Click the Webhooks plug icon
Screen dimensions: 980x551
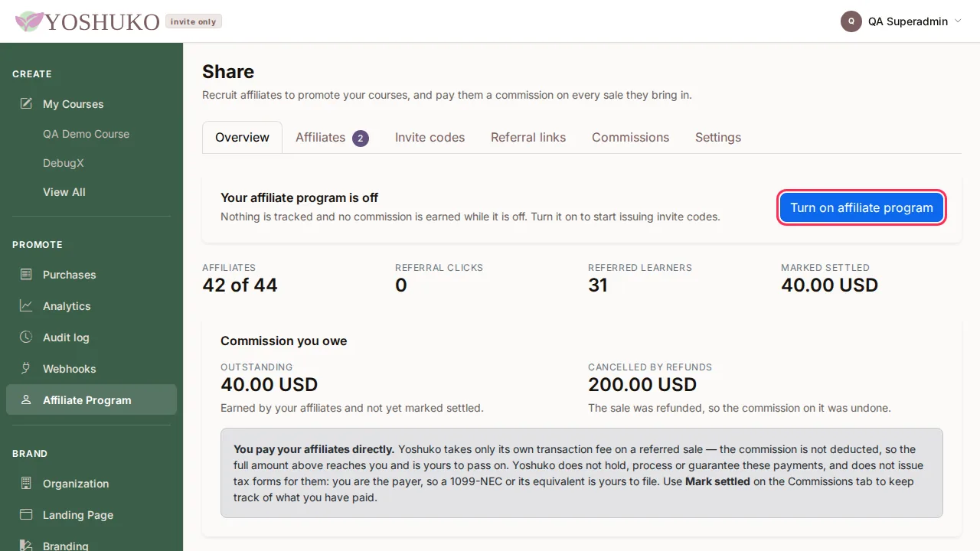pos(26,368)
